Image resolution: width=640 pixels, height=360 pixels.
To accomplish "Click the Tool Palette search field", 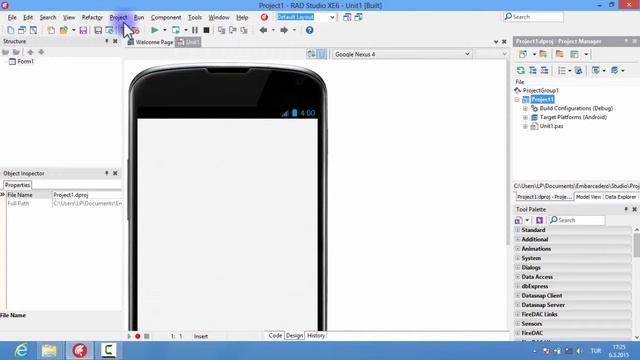I will click(577, 220).
